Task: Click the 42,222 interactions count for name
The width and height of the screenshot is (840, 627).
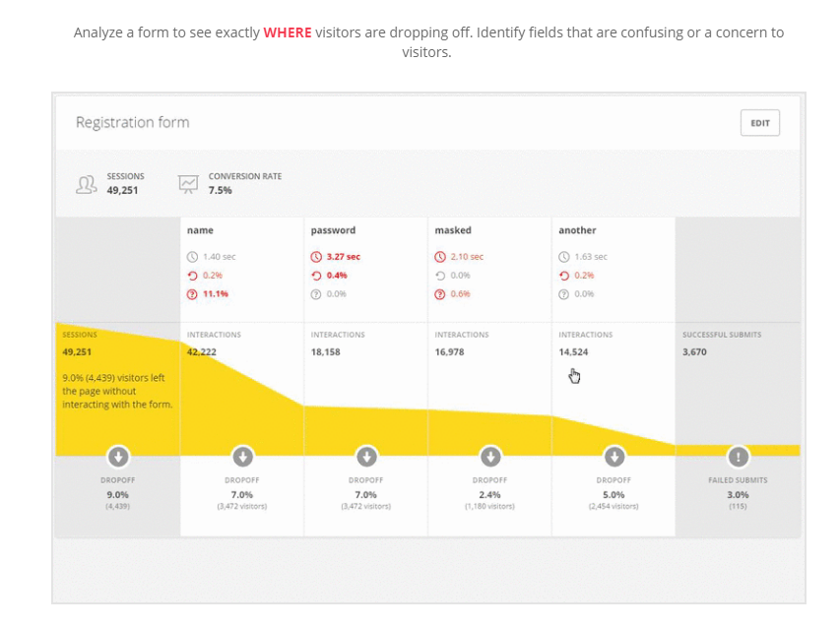Action: [x=201, y=351]
